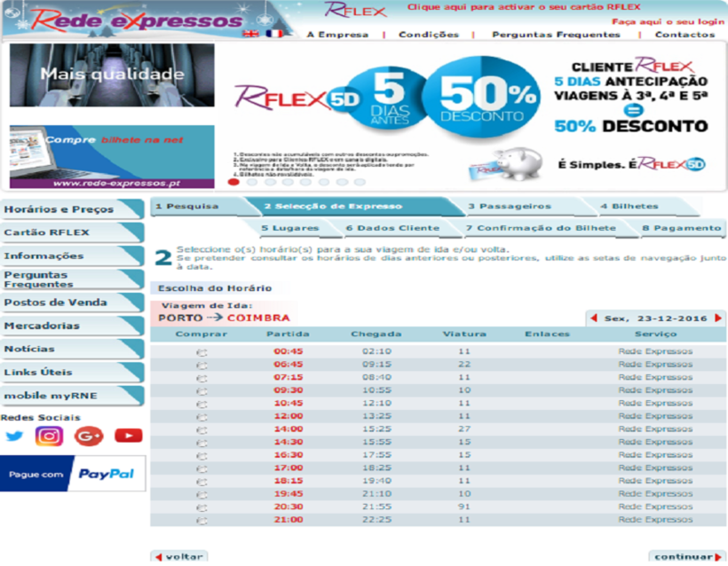Click the Twitter social icon
The image size is (728, 566).
coord(14,436)
